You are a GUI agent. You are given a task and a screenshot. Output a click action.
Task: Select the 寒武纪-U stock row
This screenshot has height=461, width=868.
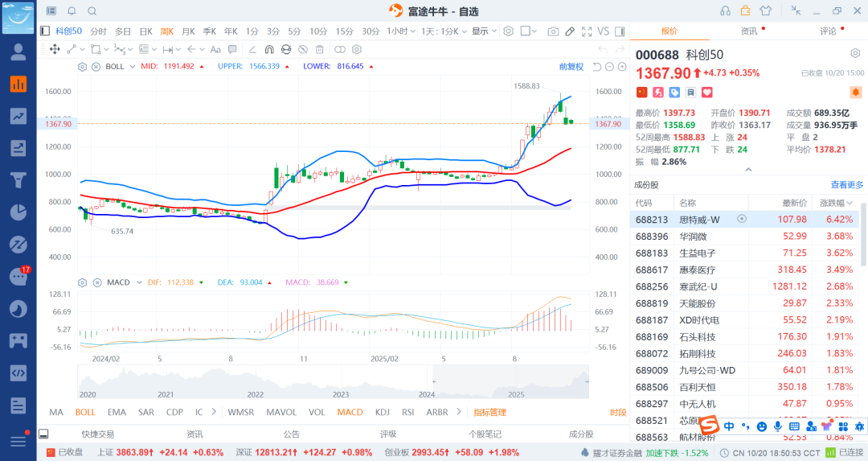pyautogui.click(x=744, y=286)
